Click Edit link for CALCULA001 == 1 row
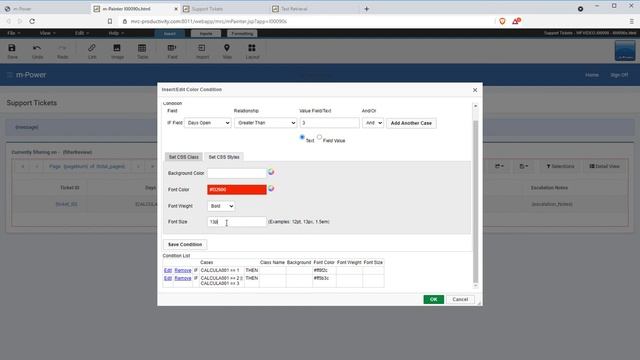Image resolution: width=640 pixels, height=360 pixels. (168, 270)
